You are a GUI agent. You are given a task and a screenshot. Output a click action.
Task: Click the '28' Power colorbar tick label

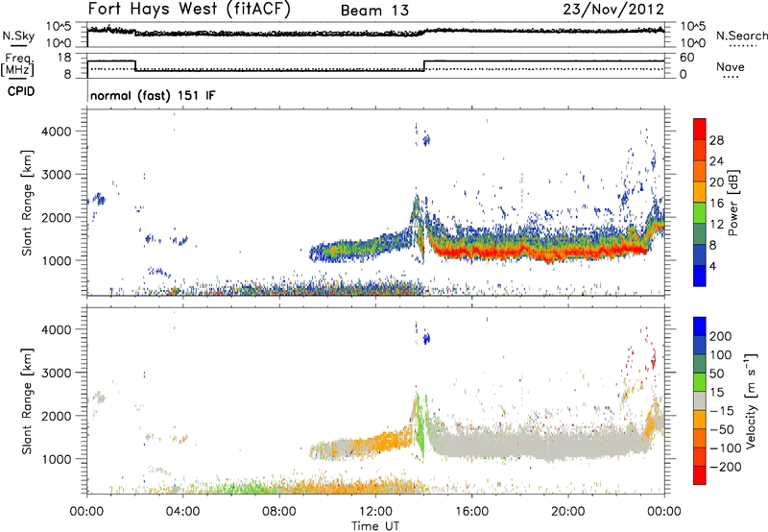tap(716, 140)
